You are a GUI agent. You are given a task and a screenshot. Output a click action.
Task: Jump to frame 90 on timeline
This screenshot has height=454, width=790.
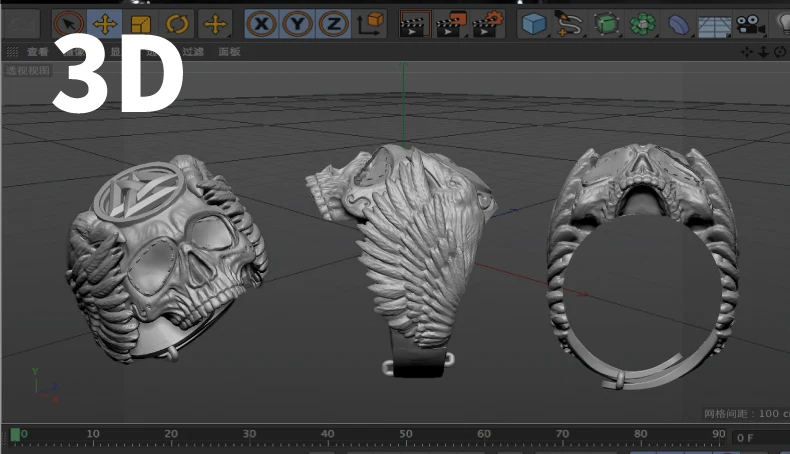[x=719, y=434]
